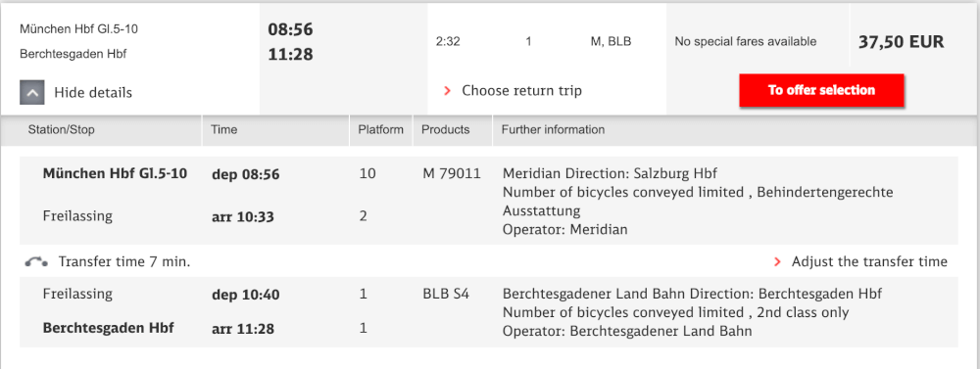Click the transfer walking icon
980x369 pixels.
[36, 262]
